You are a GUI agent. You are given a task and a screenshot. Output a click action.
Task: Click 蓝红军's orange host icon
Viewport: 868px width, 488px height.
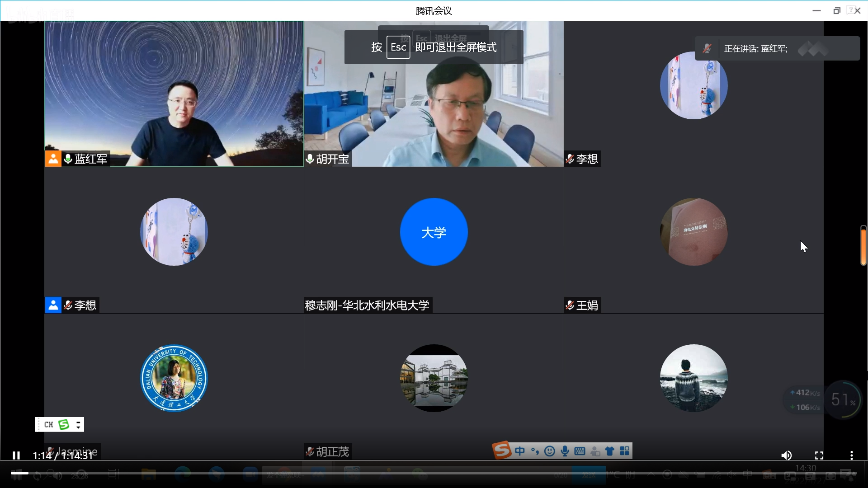pos(53,159)
